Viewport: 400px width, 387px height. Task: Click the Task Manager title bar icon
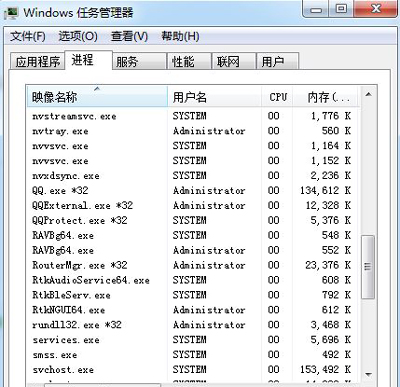tap(11, 13)
